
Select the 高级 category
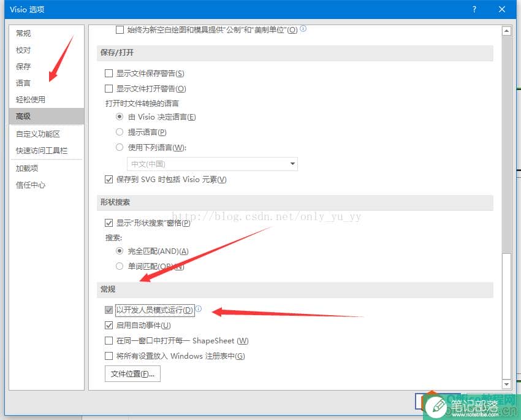click(47, 116)
